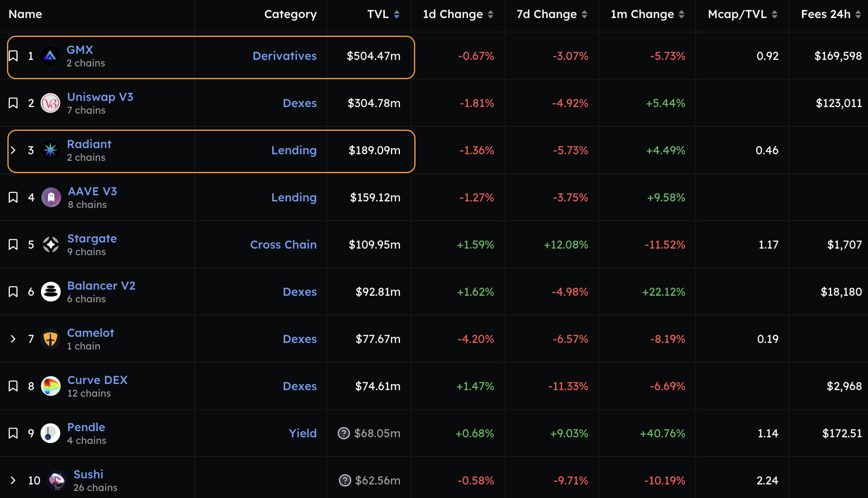Click the AAVE V3 ghost logo

pos(51,197)
